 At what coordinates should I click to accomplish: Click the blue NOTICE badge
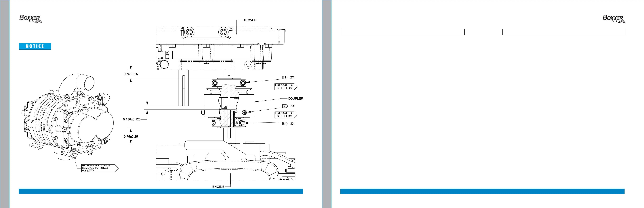pyautogui.click(x=35, y=46)
